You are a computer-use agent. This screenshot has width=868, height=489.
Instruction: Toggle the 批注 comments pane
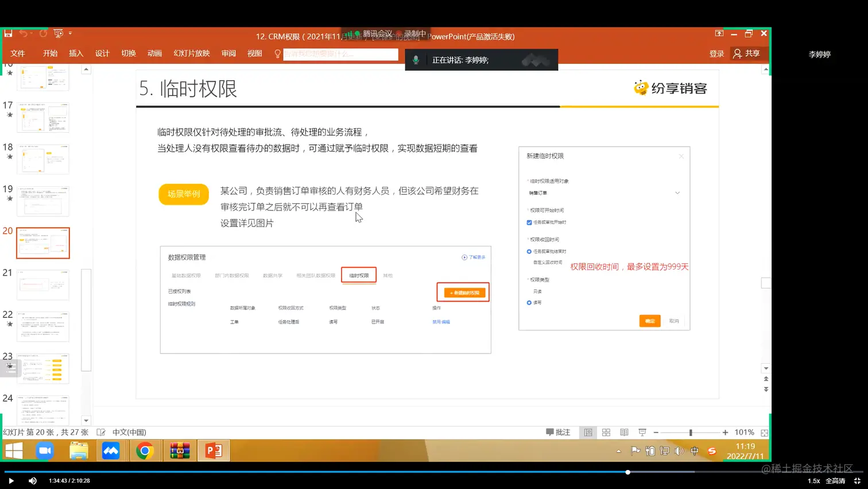pos(558,432)
